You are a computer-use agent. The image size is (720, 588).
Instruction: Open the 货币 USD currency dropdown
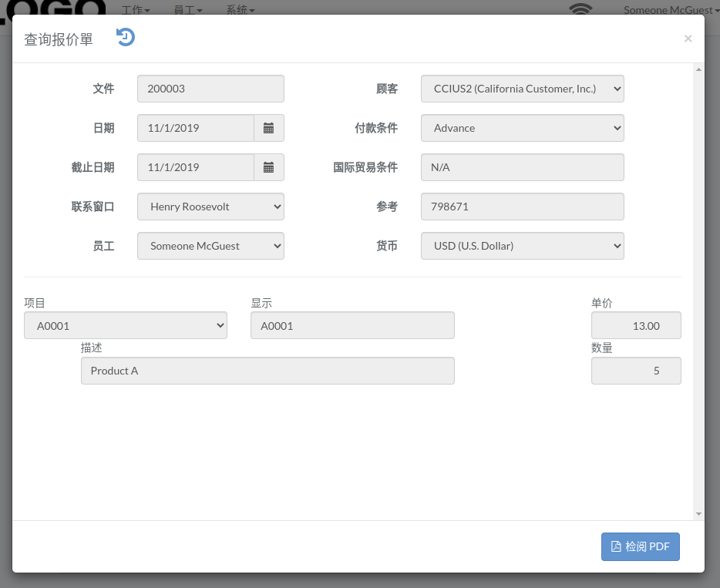click(x=522, y=246)
